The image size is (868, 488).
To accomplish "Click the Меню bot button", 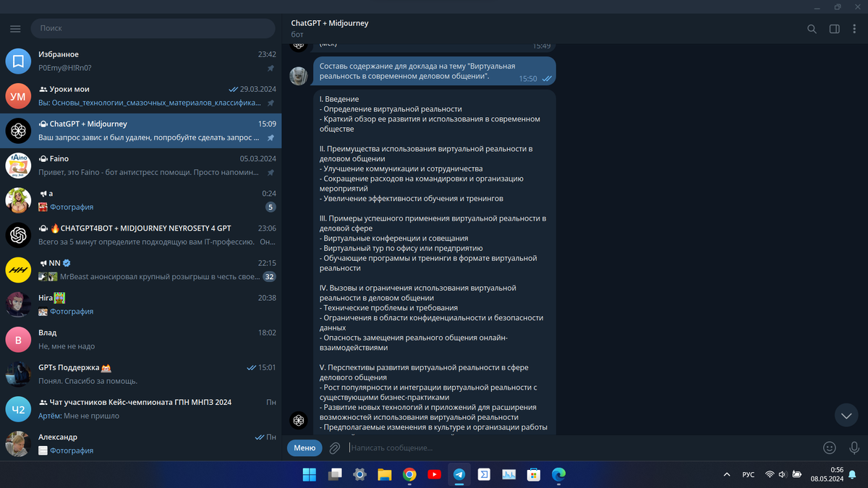I will point(305,448).
